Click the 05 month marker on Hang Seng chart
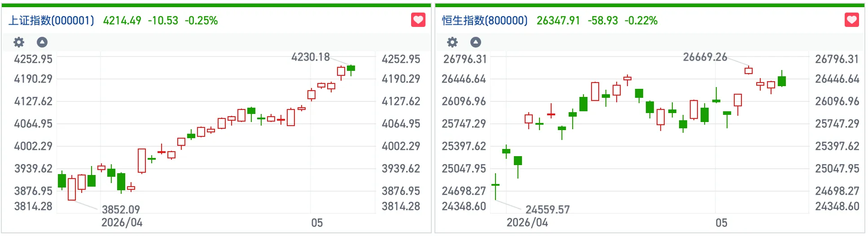This screenshot has height=236, width=868. click(x=721, y=223)
